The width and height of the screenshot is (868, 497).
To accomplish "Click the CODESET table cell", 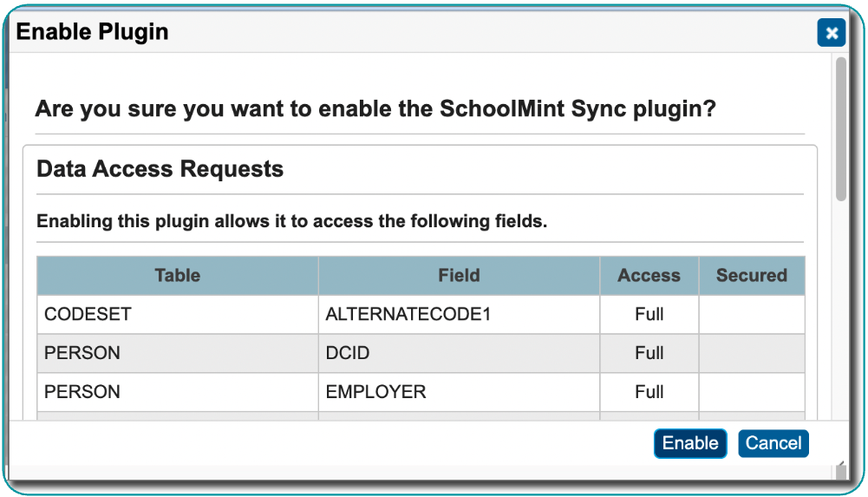I will [88, 314].
